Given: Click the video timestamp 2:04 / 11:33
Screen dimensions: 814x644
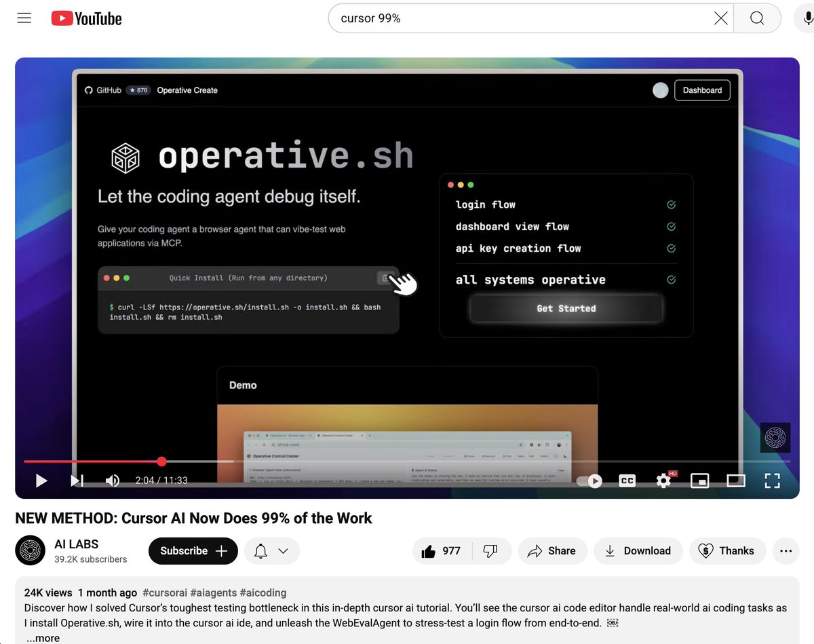Looking at the screenshot, I should (x=161, y=480).
